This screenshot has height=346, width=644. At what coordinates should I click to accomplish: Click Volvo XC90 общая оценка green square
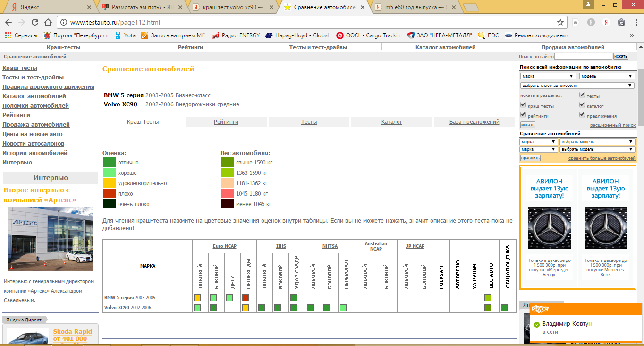(x=504, y=308)
